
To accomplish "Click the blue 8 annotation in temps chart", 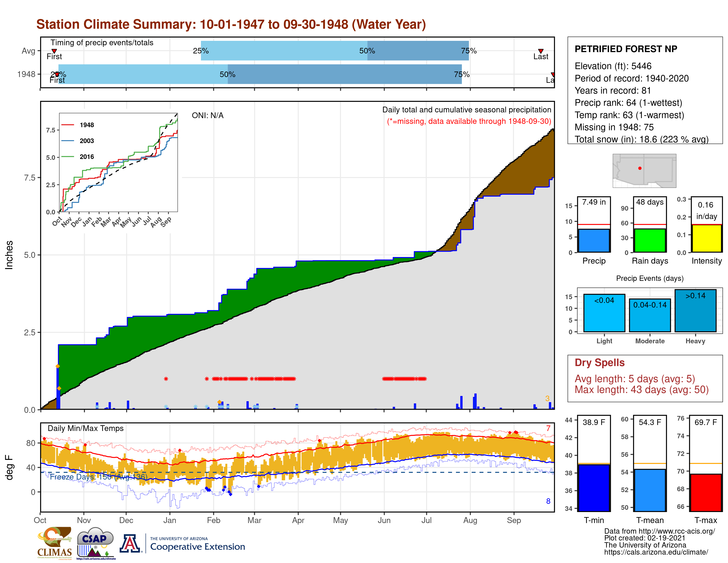I will (x=548, y=501).
